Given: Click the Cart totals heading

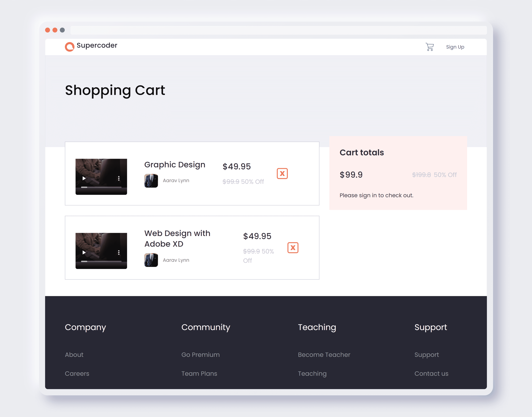Looking at the screenshot, I should point(362,153).
